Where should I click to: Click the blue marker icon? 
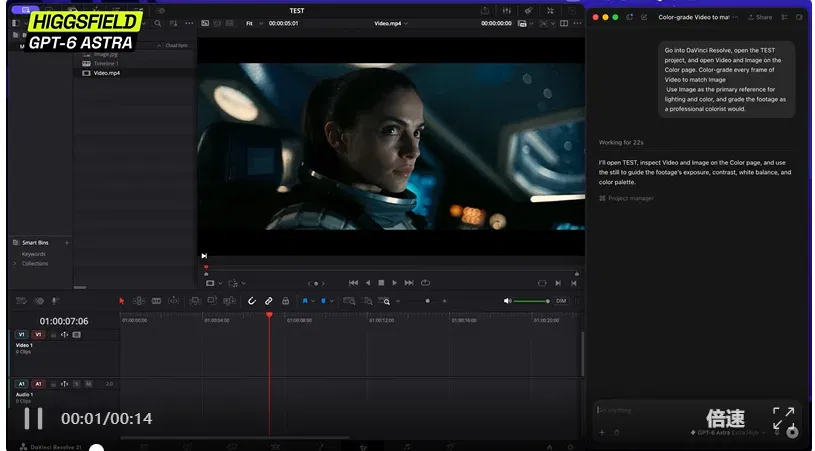point(323,301)
